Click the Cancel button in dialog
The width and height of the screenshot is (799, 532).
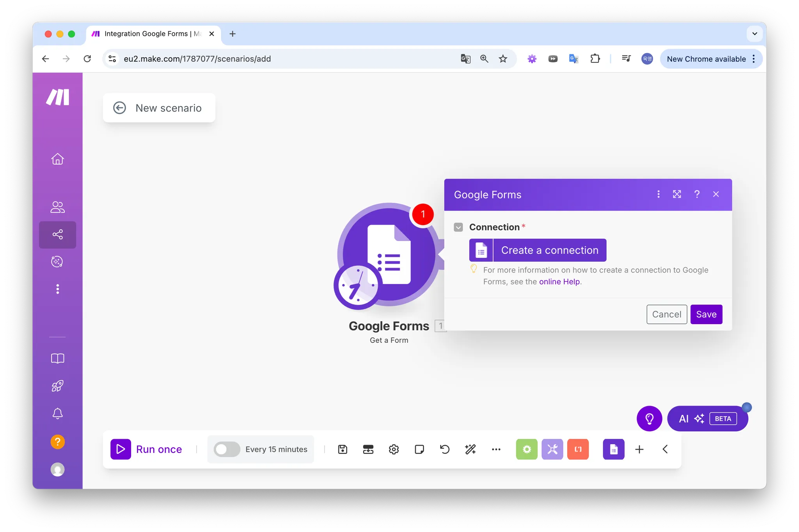667,314
